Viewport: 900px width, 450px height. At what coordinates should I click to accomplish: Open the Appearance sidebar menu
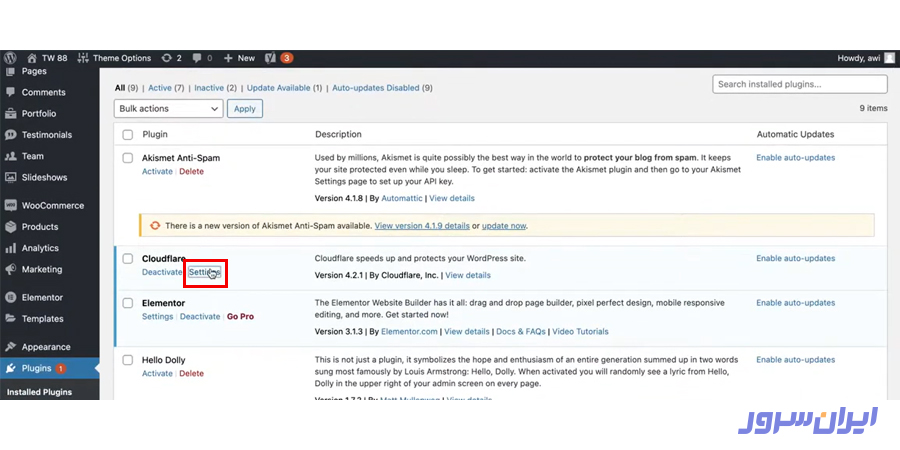point(46,347)
